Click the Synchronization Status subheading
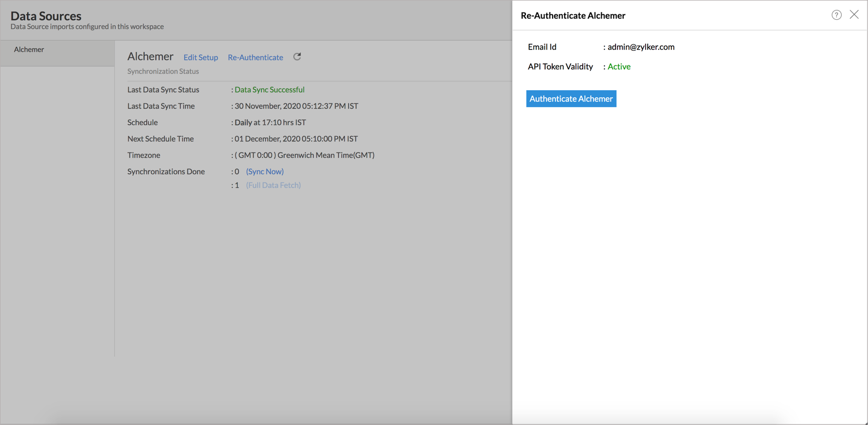868x425 pixels. coord(163,72)
